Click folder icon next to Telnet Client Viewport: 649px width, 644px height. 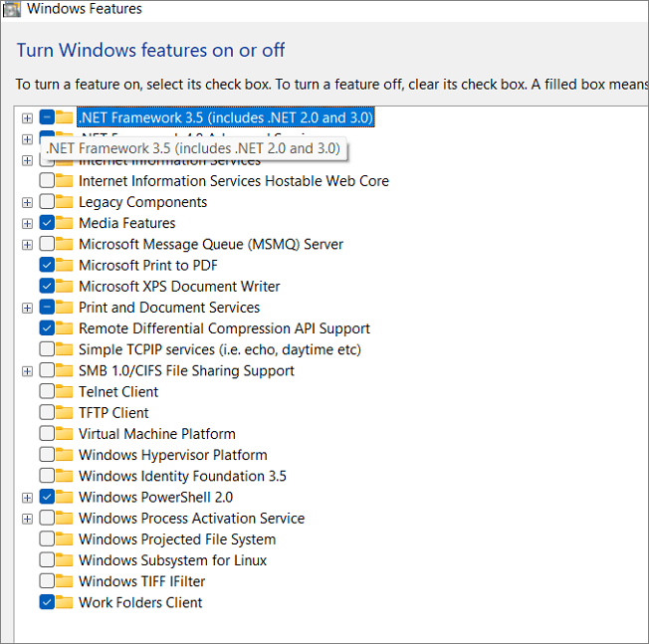click(x=65, y=391)
